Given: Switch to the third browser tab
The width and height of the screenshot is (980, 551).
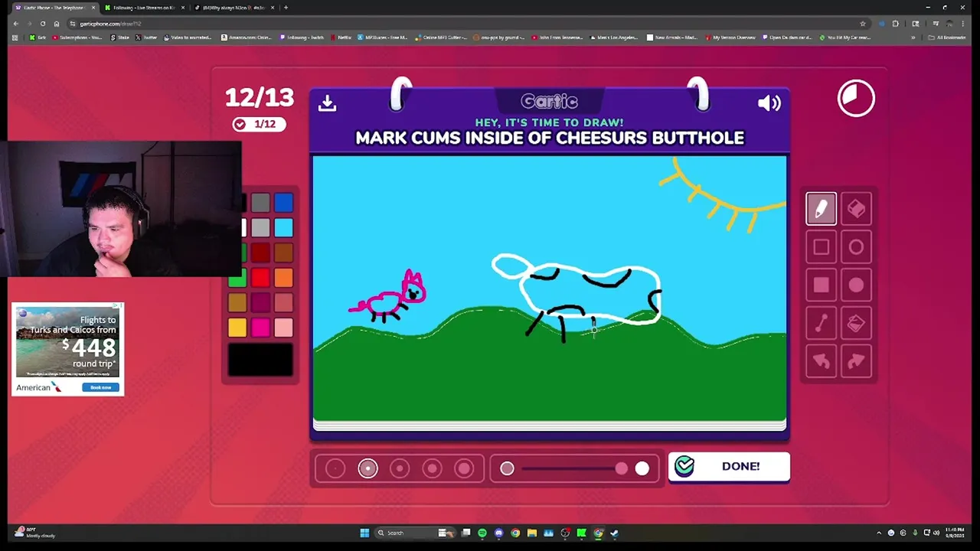Looking at the screenshot, I should tap(234, 8).
